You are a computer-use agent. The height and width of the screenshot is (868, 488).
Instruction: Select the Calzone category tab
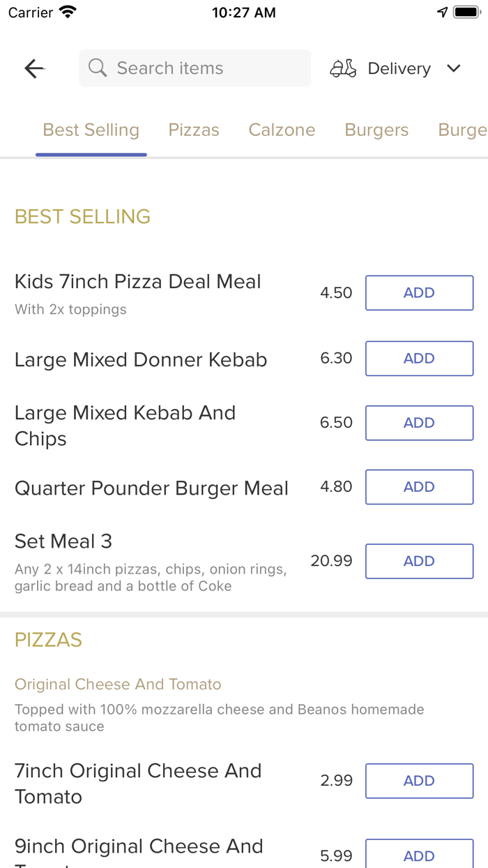point(282,130)
